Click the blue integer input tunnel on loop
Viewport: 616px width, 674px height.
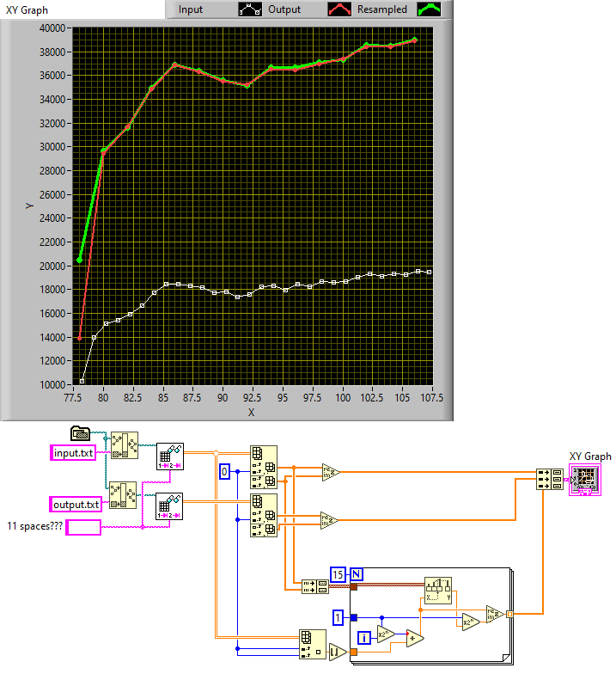354,617
